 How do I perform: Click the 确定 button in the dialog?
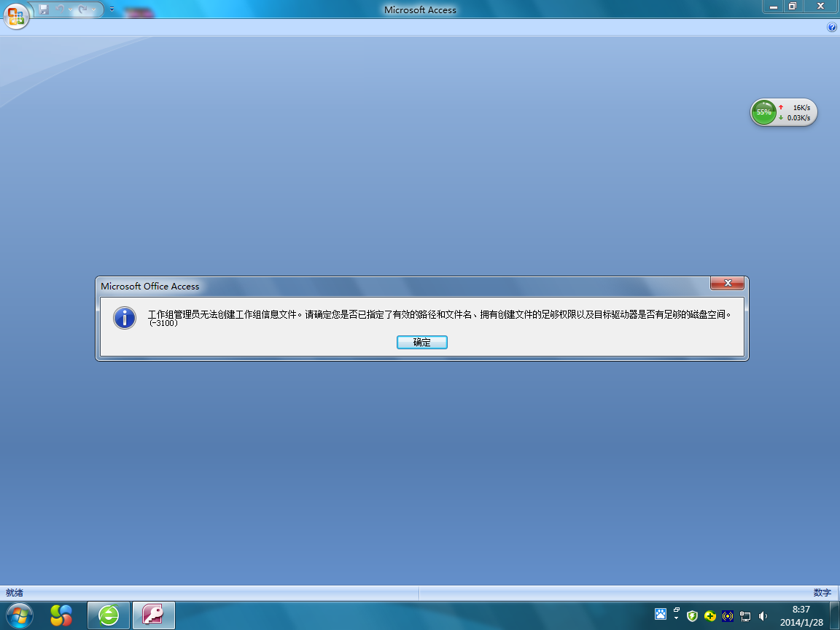point(421,342)
